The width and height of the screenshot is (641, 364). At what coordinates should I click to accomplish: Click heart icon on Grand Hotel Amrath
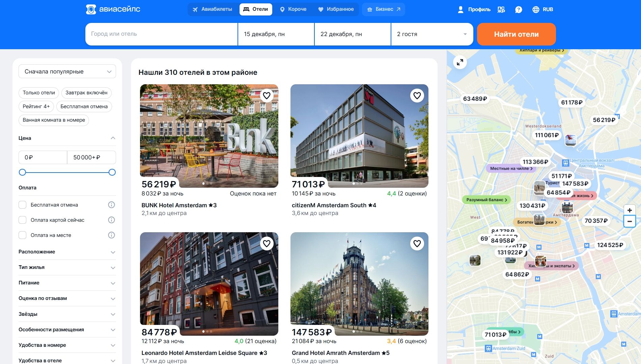(417, 244)
